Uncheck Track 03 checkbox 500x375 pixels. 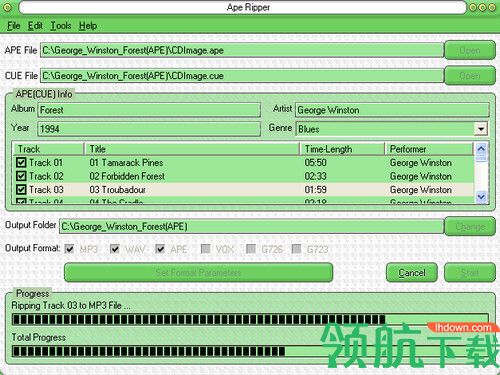21,190
